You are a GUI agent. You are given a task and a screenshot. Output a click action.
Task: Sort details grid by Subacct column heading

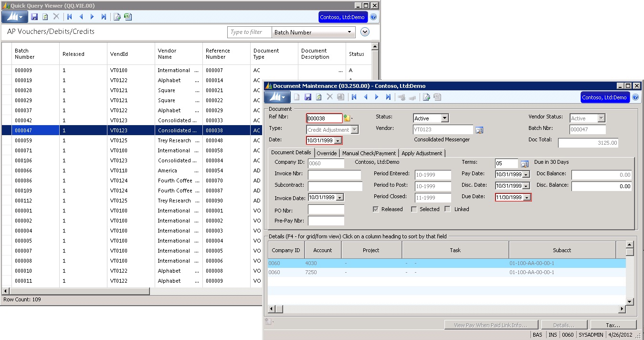tap(562, 250)
